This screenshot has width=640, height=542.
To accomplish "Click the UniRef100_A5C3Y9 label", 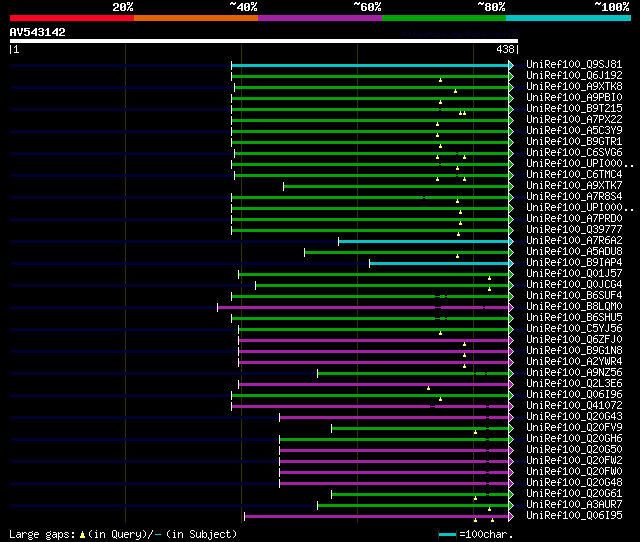I will click(x=574, y=131).
